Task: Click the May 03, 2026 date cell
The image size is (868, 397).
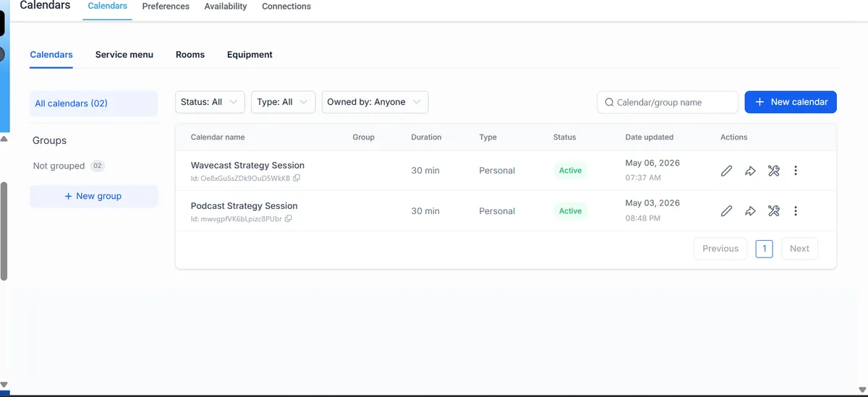Action: point(652,204)
